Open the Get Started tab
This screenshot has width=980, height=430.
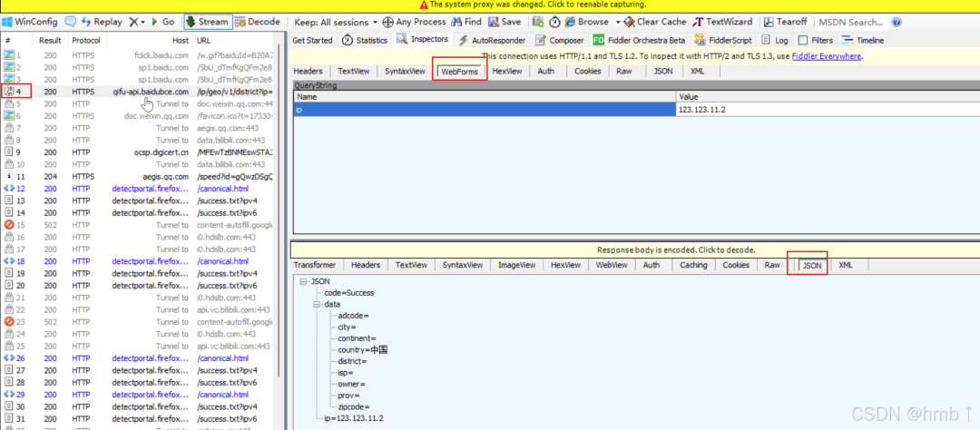312,41
